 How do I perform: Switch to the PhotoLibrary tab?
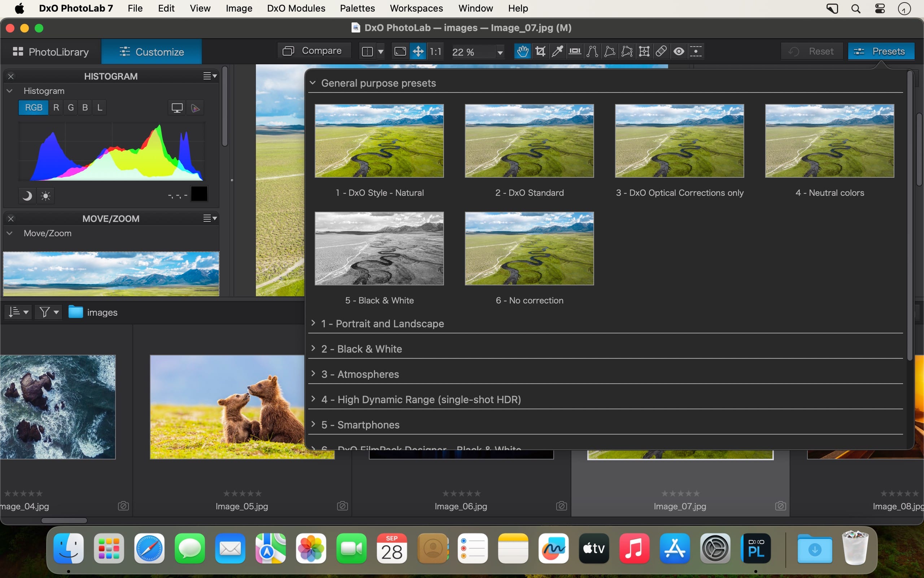coord(51,52)
